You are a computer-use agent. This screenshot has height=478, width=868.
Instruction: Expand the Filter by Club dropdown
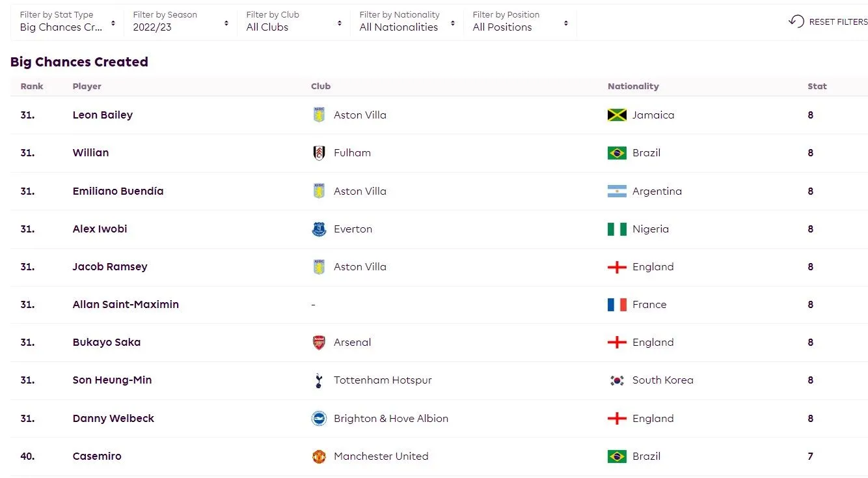pyautogui.click(x=293, y=22)
